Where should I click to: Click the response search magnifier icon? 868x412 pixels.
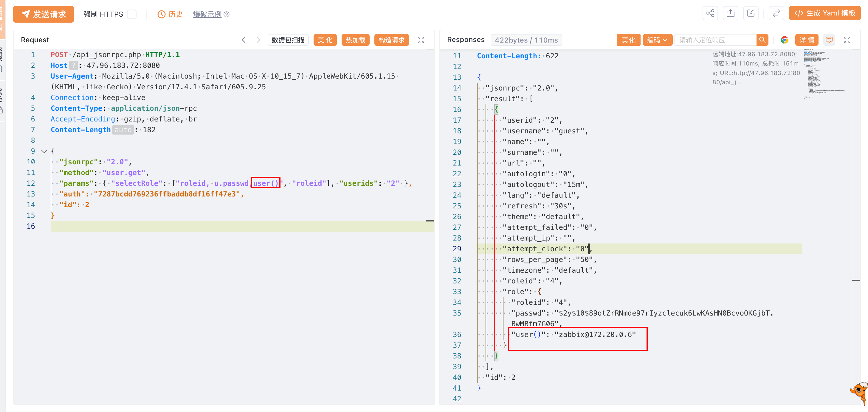click(762, 40)
